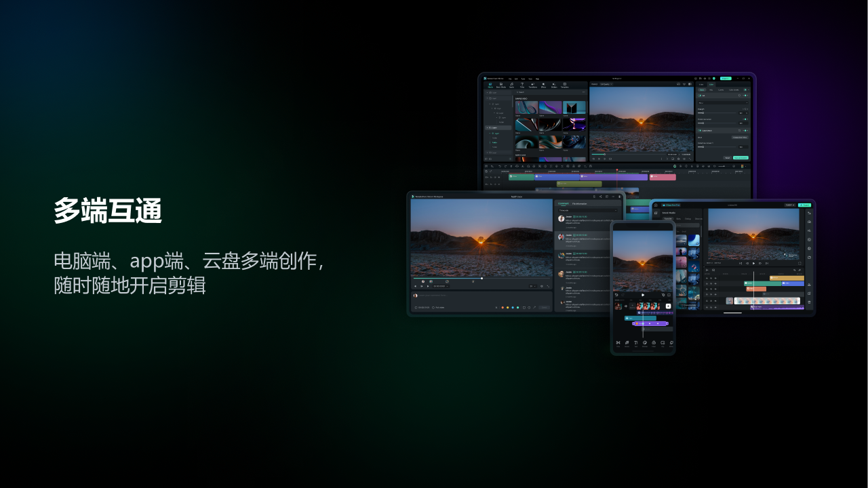Open the Edit menu in Filmora's menu bar
Viewport: 868px width, 488px height.
(x=516, y=79)
